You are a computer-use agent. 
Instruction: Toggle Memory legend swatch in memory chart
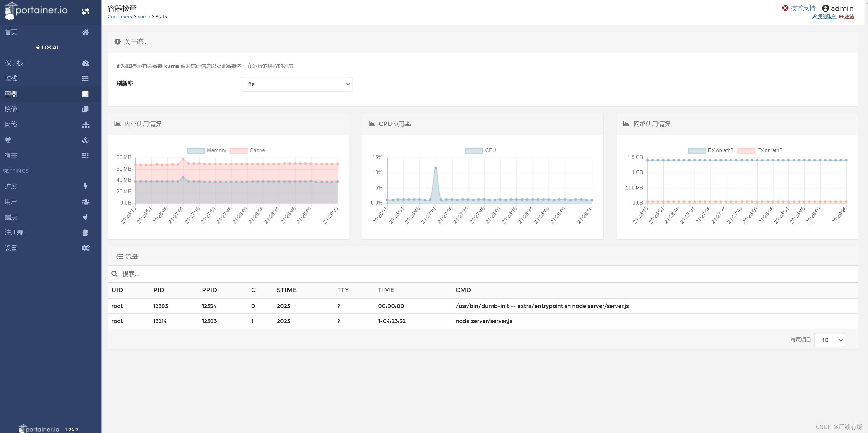pos(196,150)
